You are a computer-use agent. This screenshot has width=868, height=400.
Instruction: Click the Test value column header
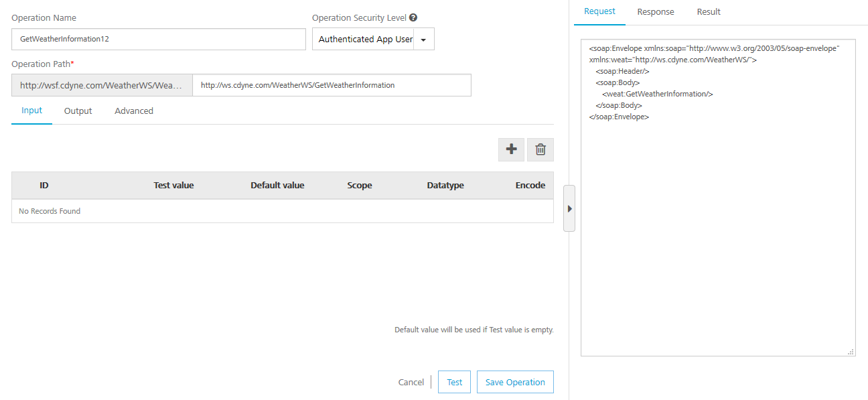point(173,186)
